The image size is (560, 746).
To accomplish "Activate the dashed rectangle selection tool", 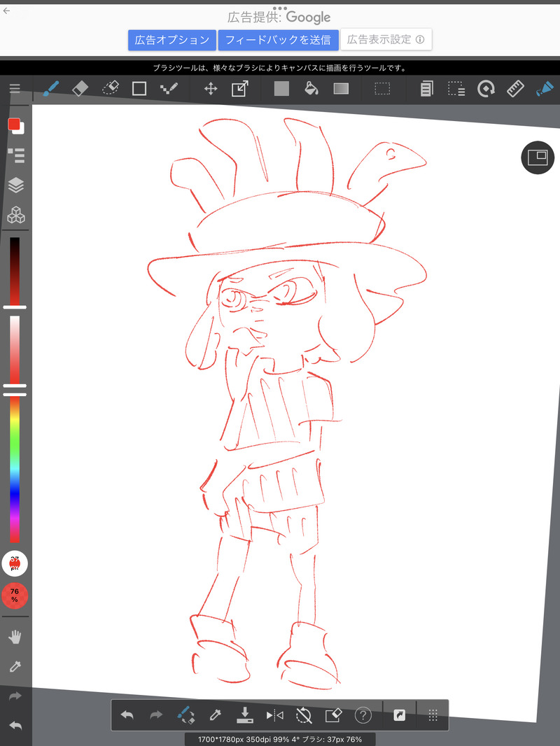I will (382, 88).
